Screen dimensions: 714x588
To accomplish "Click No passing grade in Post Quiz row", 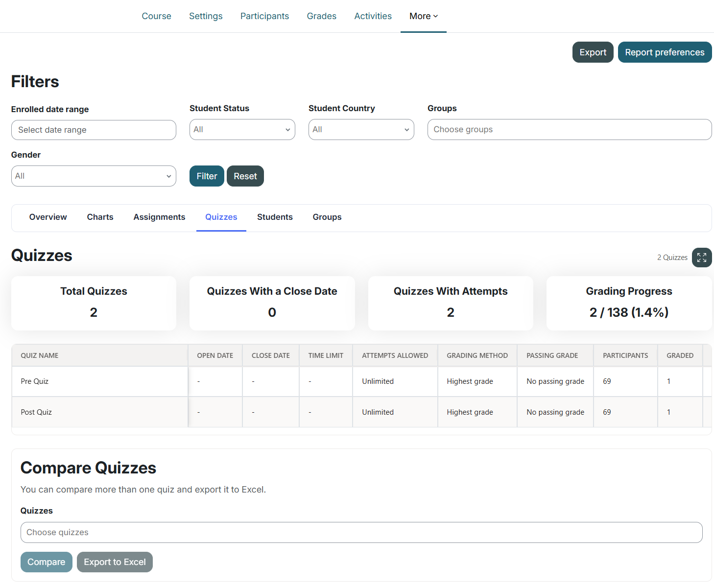I will click(555, 412).
